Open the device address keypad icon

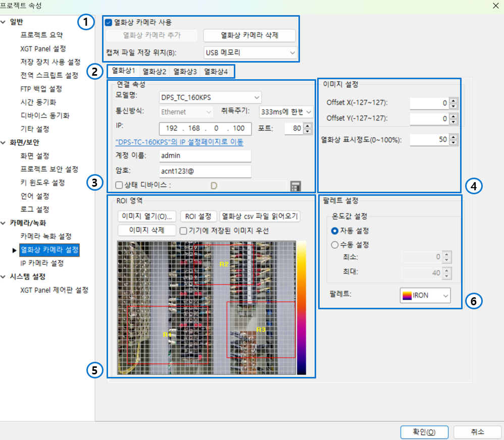[295, 186]
